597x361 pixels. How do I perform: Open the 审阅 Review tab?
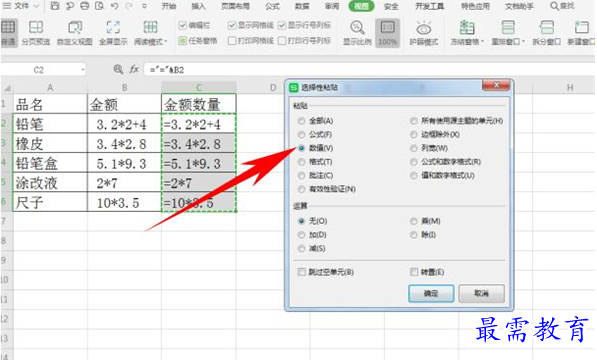pos(332,6)
